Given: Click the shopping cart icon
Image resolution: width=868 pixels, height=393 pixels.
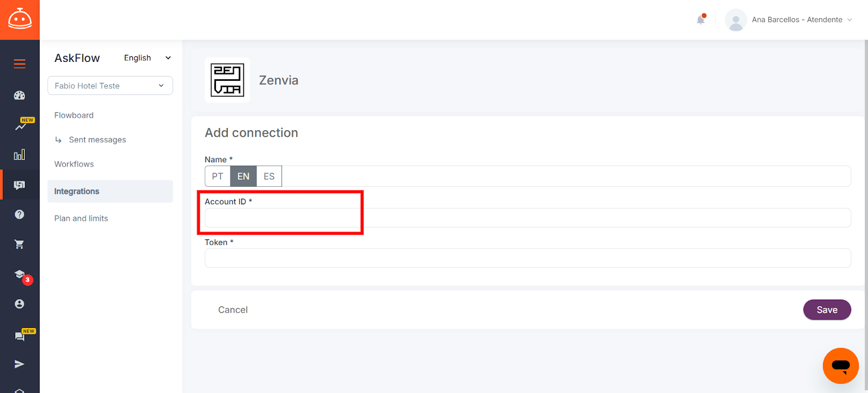Looking at the screenshot, I should 20,244.
